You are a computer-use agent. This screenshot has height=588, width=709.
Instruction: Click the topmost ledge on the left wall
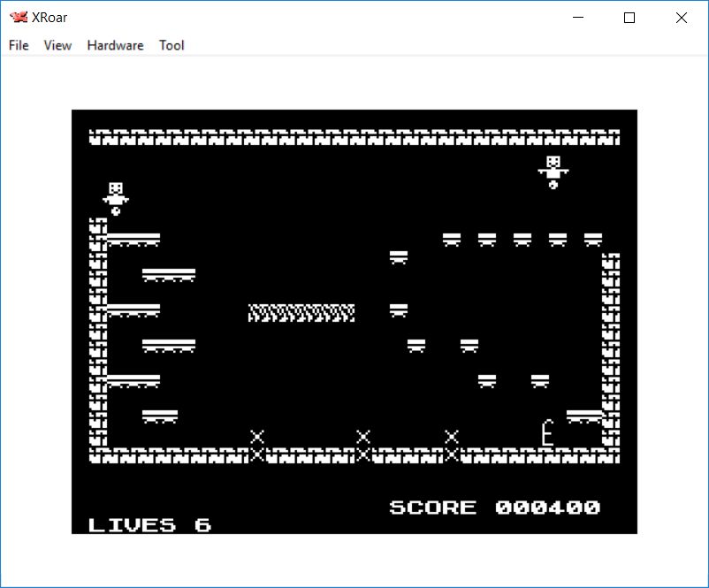point(133,239)
